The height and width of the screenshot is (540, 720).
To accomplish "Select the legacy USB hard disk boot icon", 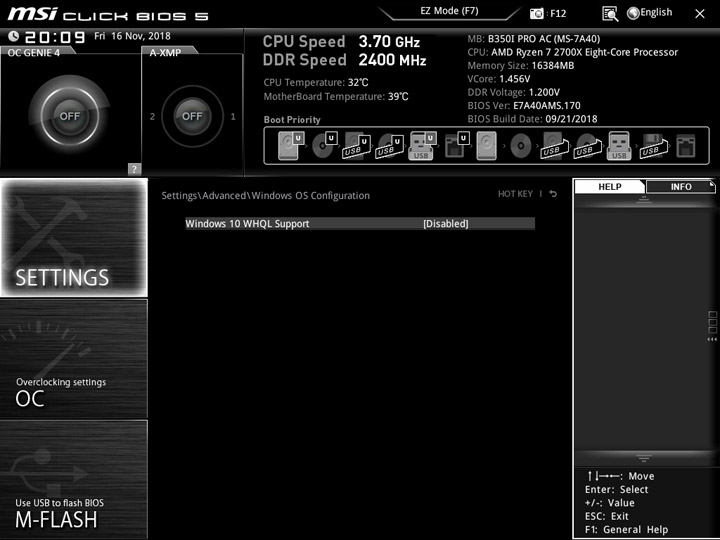I will pyautogui.click(x=554, y=146).
